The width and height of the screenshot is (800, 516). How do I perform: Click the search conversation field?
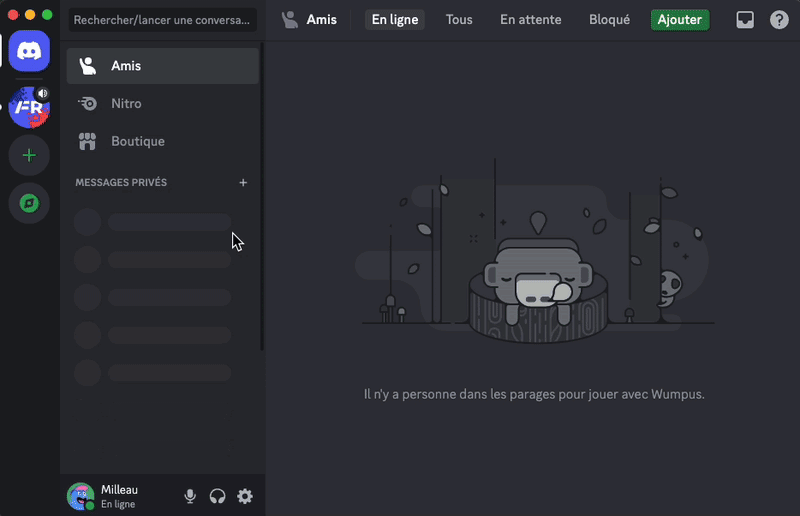163,20
